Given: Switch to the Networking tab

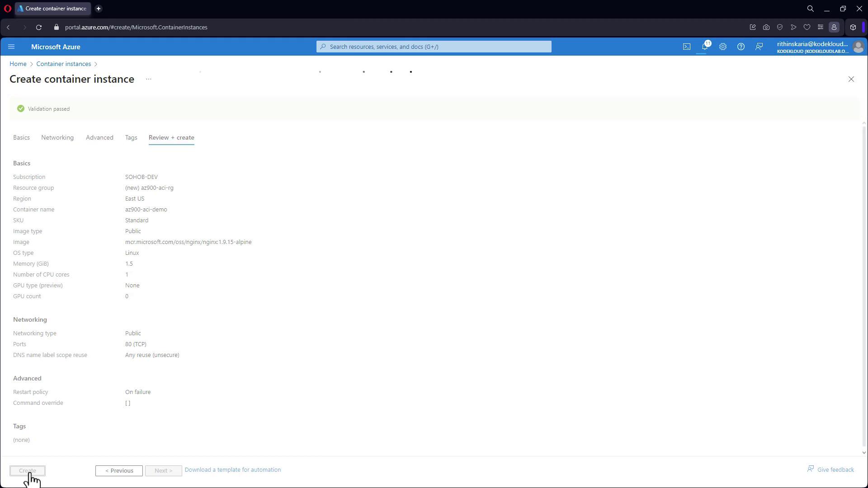Looking at the screenshot, I should pos(57,137).
